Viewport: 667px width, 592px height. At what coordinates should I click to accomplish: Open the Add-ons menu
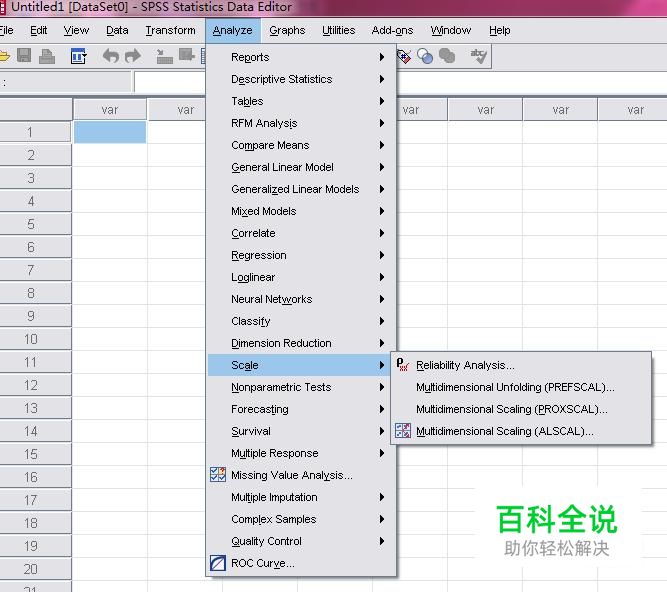pos(392,31)
